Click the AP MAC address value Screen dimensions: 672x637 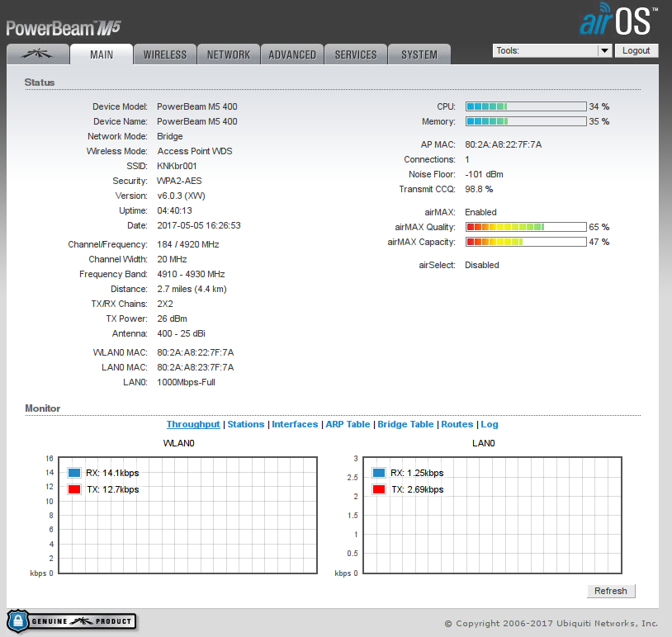(x=503, y=144)
